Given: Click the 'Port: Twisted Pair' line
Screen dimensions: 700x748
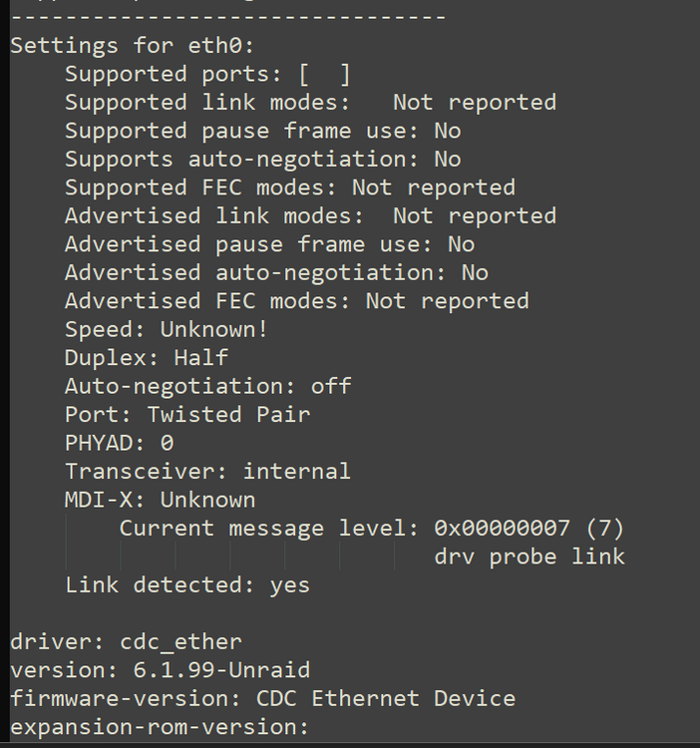Looking at the screenshot, I should tap(187, 415).
